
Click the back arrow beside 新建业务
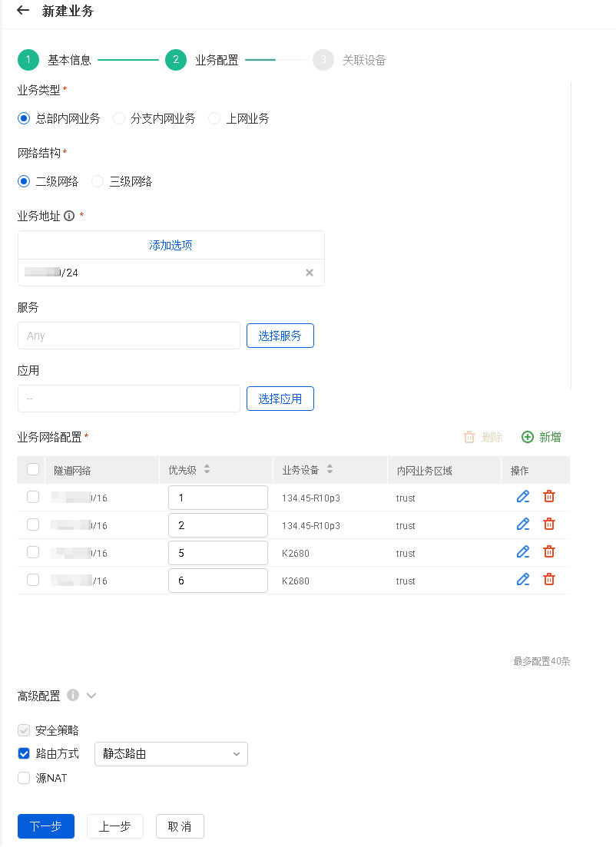pos(23,11)
